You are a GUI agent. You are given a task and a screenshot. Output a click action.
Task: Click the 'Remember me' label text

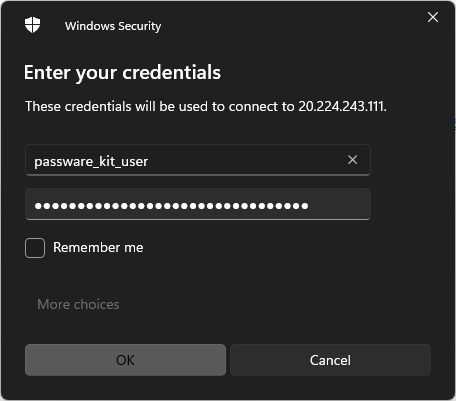[x=98, y=248]
